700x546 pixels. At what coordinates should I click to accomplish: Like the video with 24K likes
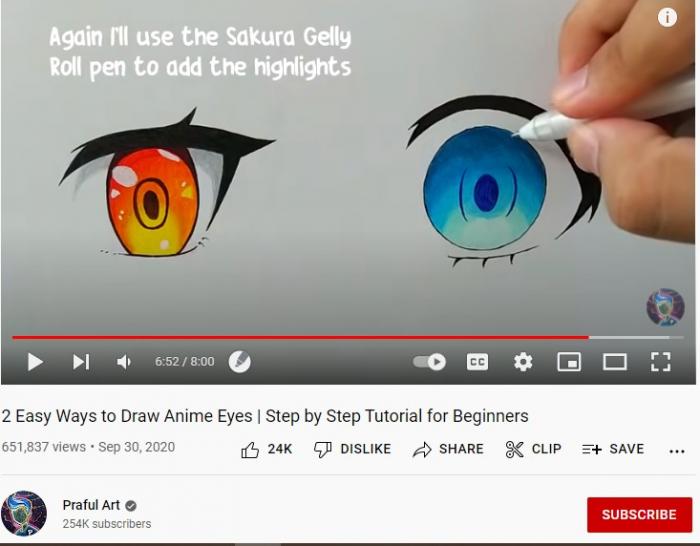pyautogui.click(x=266, y=449)
